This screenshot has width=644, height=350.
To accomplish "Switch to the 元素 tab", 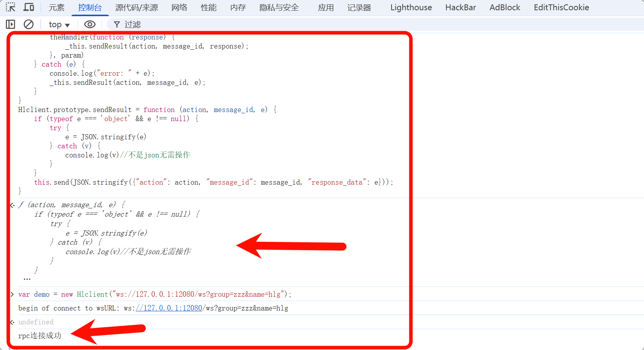I will (56, 7).
